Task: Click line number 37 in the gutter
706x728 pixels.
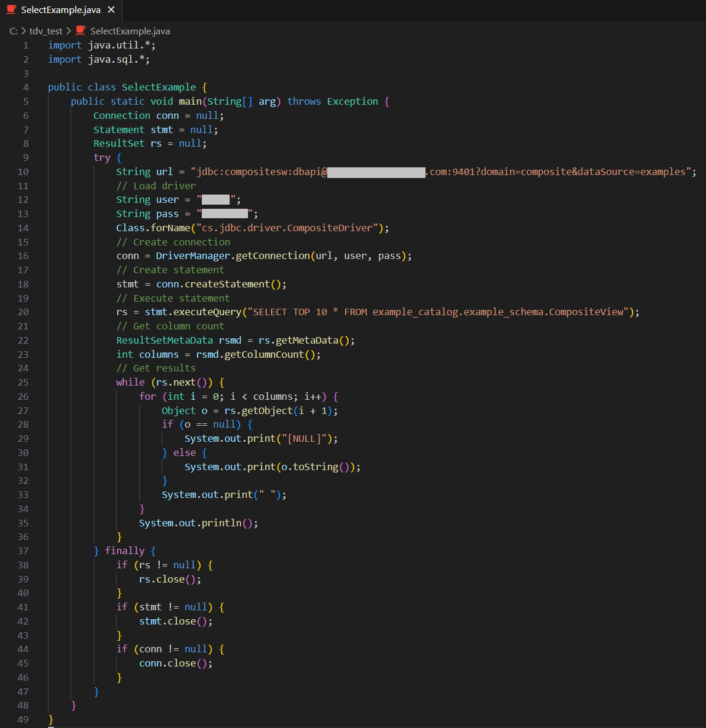Action: pos(23,551)
